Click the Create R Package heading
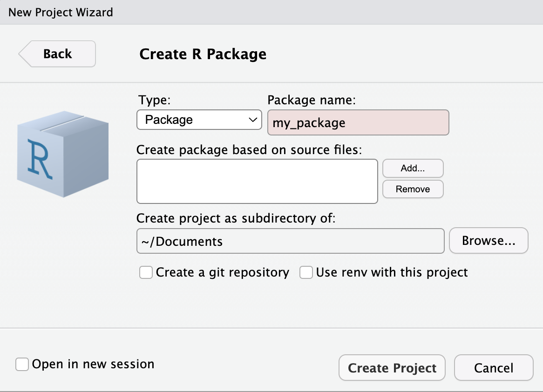Image resolution: width=543 pixels, height=392 pixels. click(x=203, y=54)
